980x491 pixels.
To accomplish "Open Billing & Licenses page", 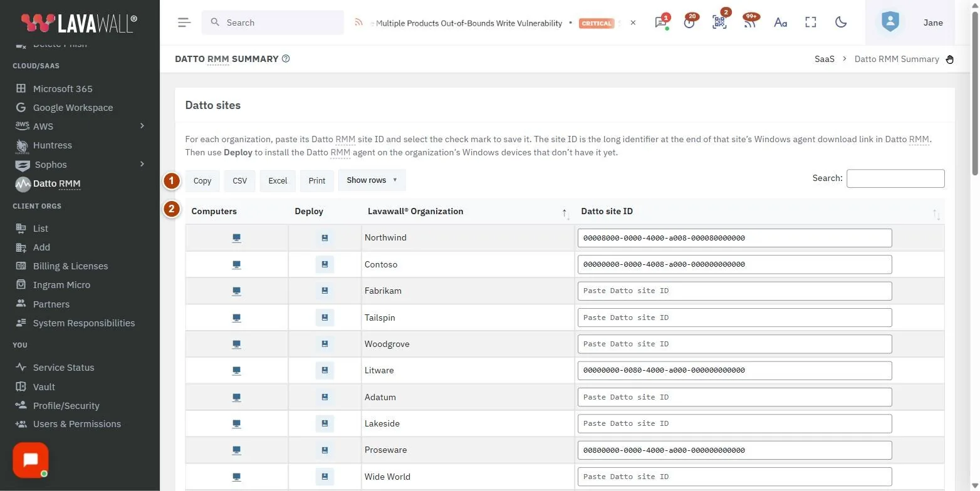I will point(70,266).
